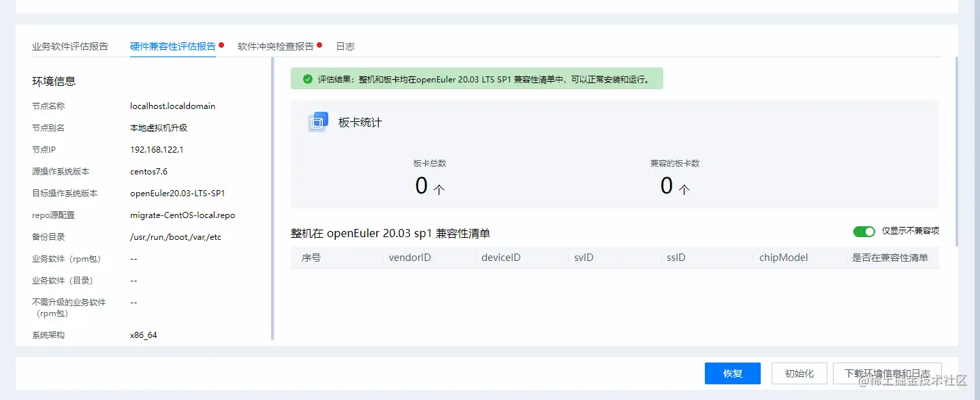Click the 板卡统计 card icon
The width and height of the screenshot is (980, 400).
pyautogui.click(x=317, y=122)
